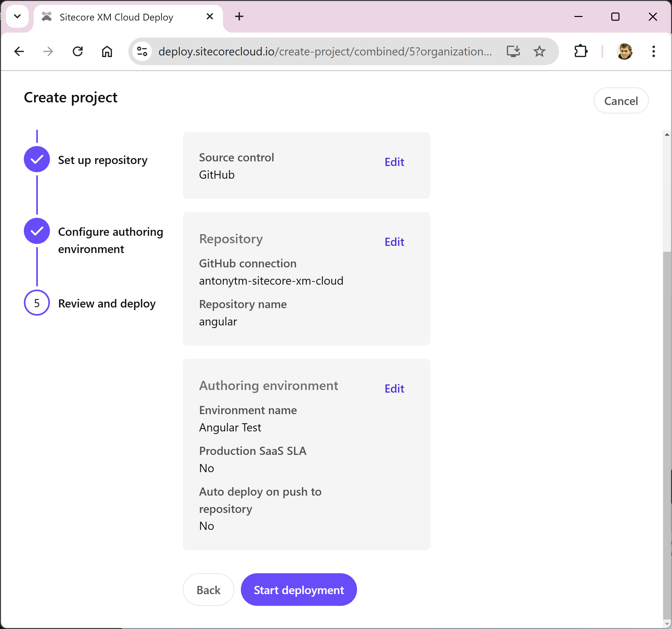Screen dimensions: 672x629
Task: Click the browser back arrow icon
Action: click(x=19, y=51)
